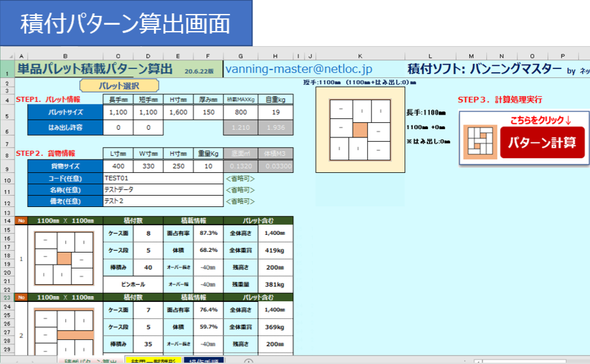Click the 積載MAXKg value 800 cell
The height and width of the screenshot is (364, 590).
pyautogui.click(x=241, y=113)
